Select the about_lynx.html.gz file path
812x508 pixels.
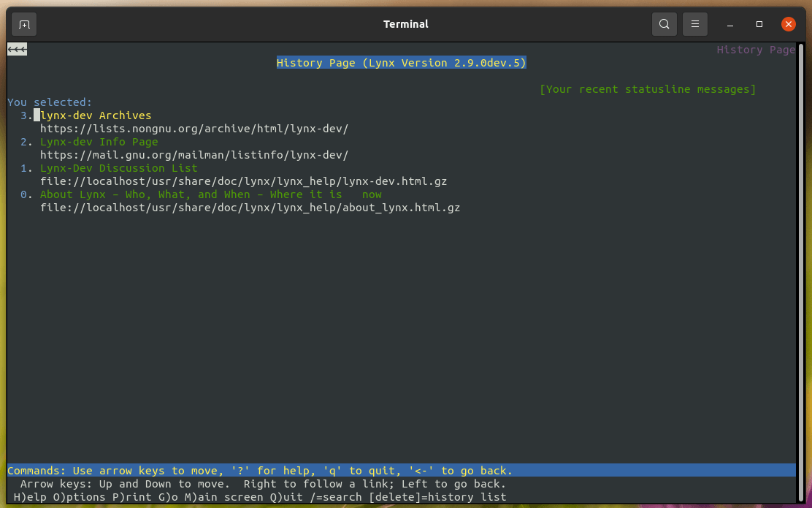[250, 207]
